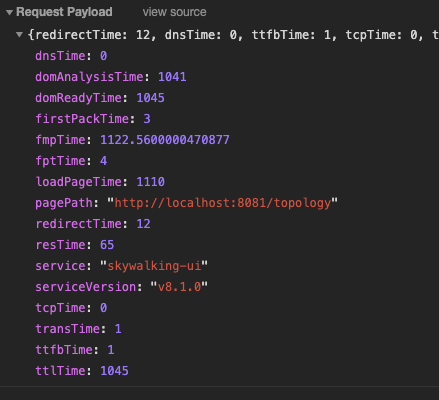
Task: Select the resTime key
Action: tap(60, 245)
